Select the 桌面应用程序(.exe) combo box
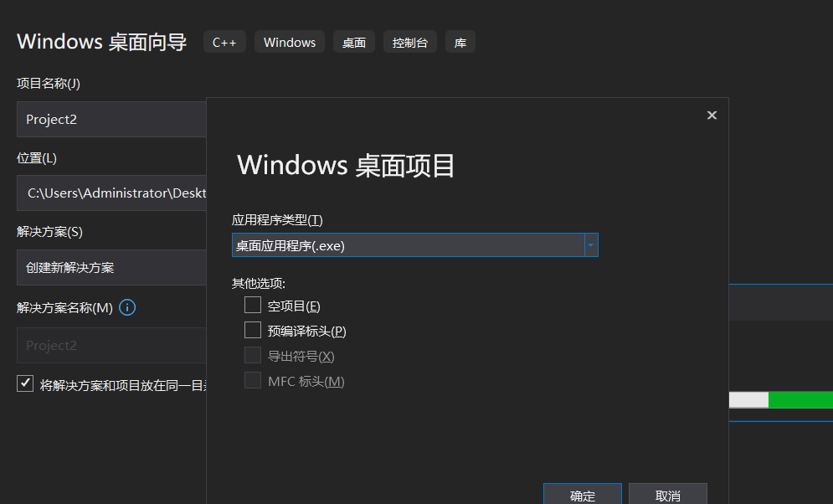Screen dimensions: 833x504 (x=415, y=245)
